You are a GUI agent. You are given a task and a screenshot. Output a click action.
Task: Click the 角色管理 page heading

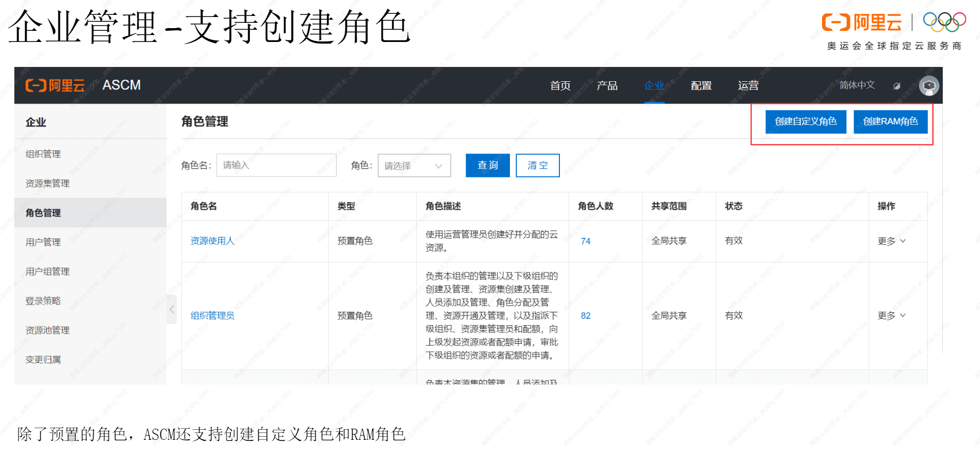[x=205, y=122]
